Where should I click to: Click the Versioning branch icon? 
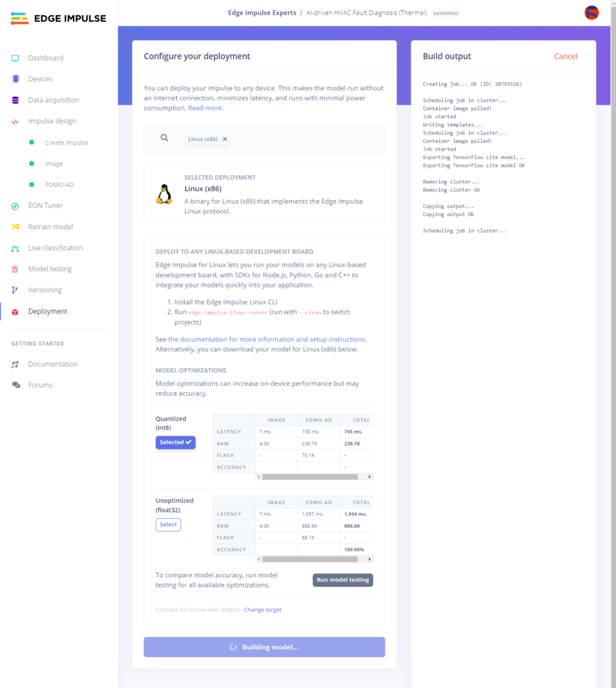pos(15,290)
